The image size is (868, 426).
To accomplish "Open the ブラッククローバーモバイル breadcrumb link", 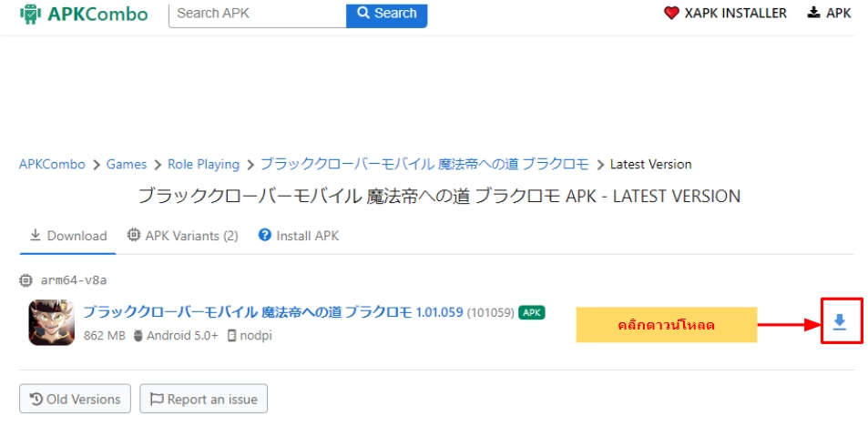I will tap(424, 165).
